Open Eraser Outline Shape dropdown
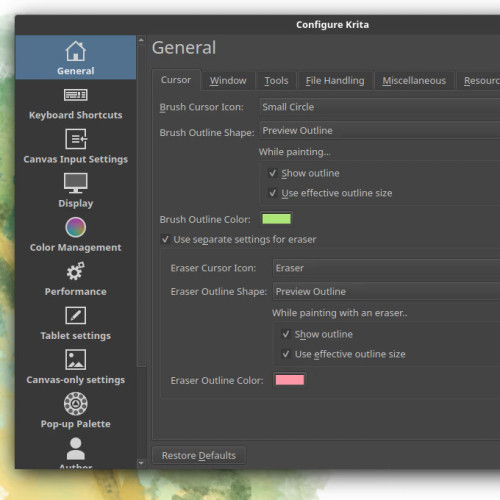Image resolution: width=500 pixels, height=500 pixels. click(x=386, y=292)
